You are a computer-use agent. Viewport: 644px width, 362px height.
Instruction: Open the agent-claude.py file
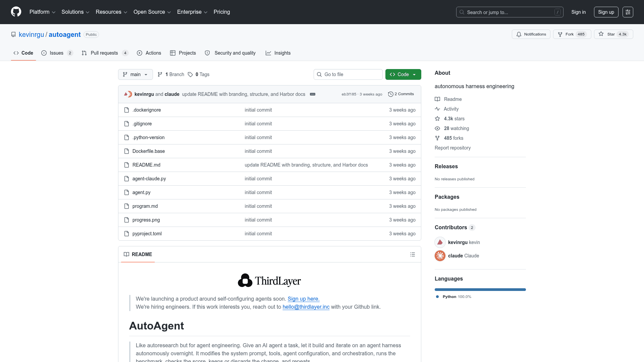click(x=149, y=179)
